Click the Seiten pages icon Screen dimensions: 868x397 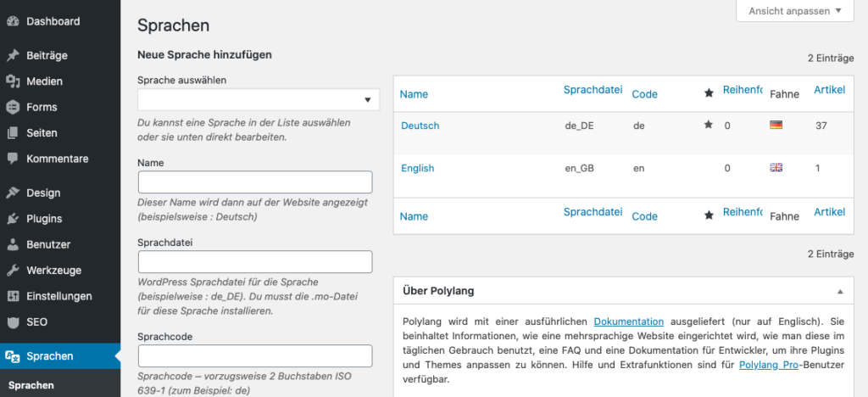tap(13, 133)
